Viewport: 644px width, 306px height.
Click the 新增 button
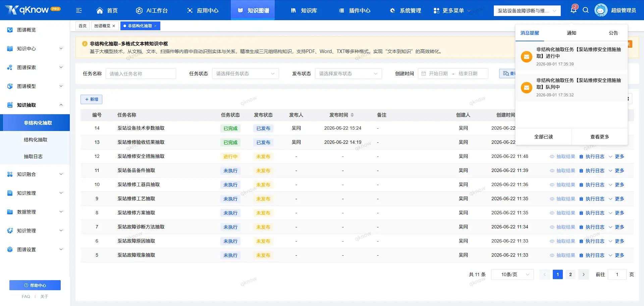[91, 99]
